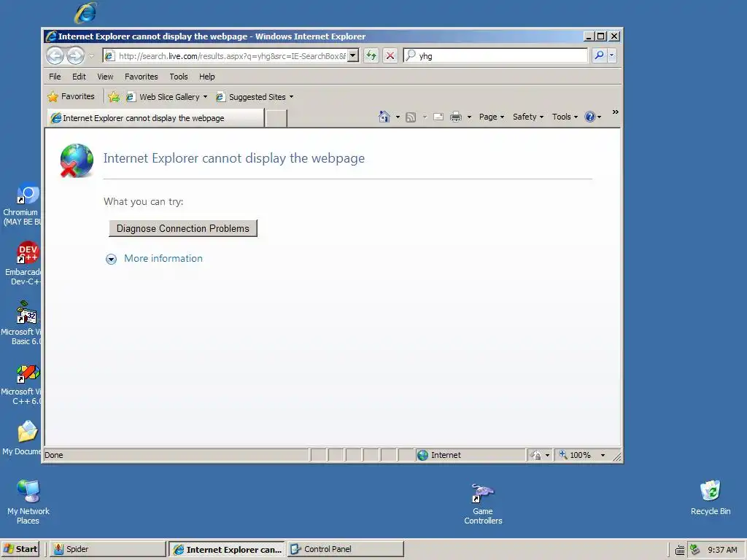The width and height of the screenshot is (747, 560).
Task: Click the RSS feeds icon
Action: point(411,117)
